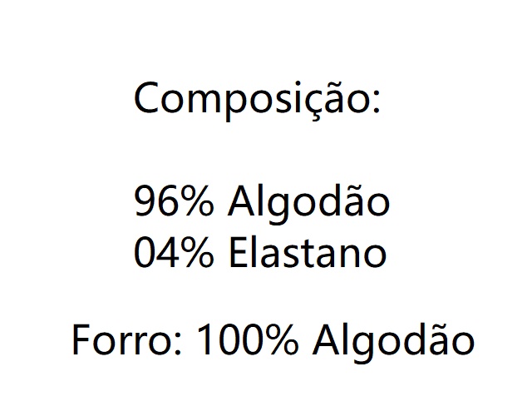Click the percent sign after 100
This screenshot has width=532, height=416.
(x=281, y=341)
